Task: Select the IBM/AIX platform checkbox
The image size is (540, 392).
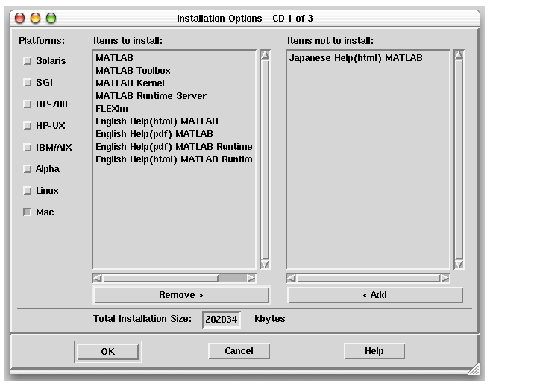Action: 27,148
